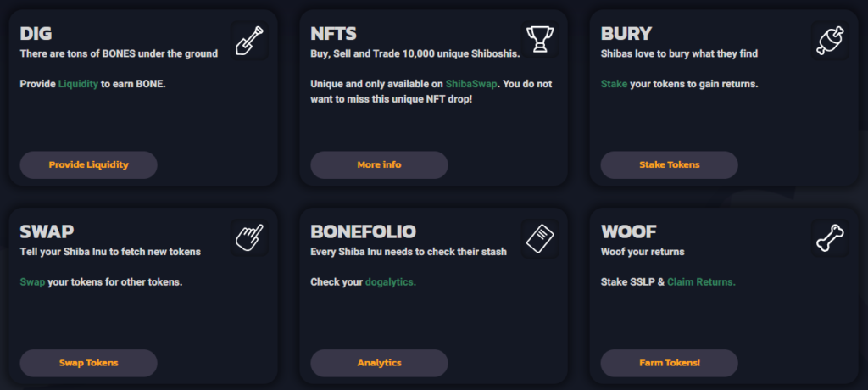Click the bone icon on WOOF card
Viewport: 868px width, 390px height.
tap(829, 238)
